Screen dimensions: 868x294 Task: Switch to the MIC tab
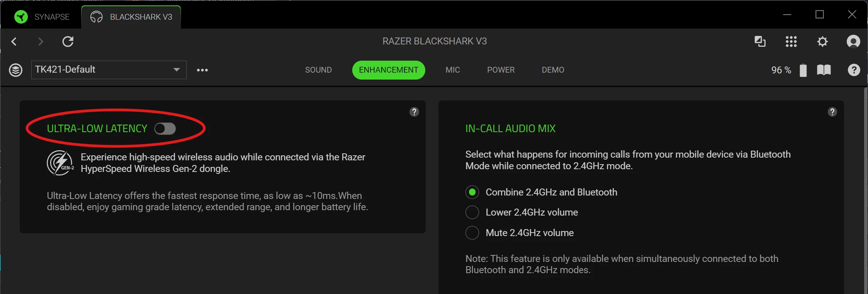(x=453, y=70)
